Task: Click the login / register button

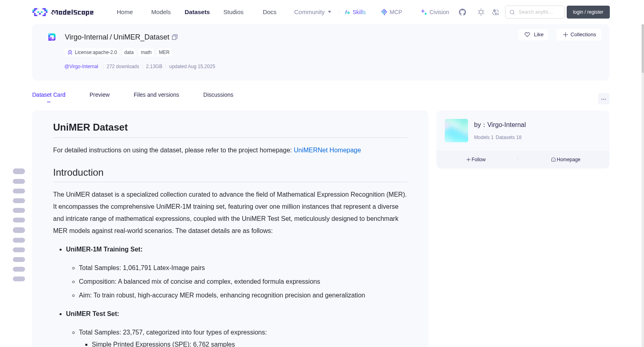Action: coord(588,12)
